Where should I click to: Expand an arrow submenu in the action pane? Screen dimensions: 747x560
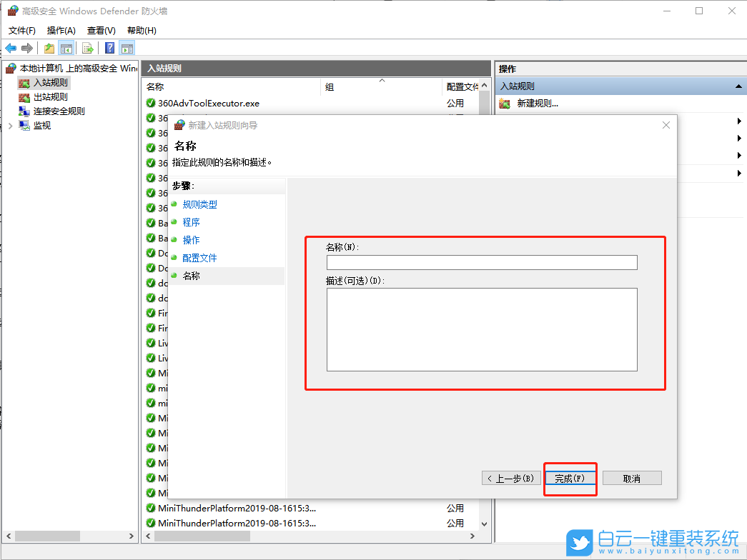click(738, 121)
